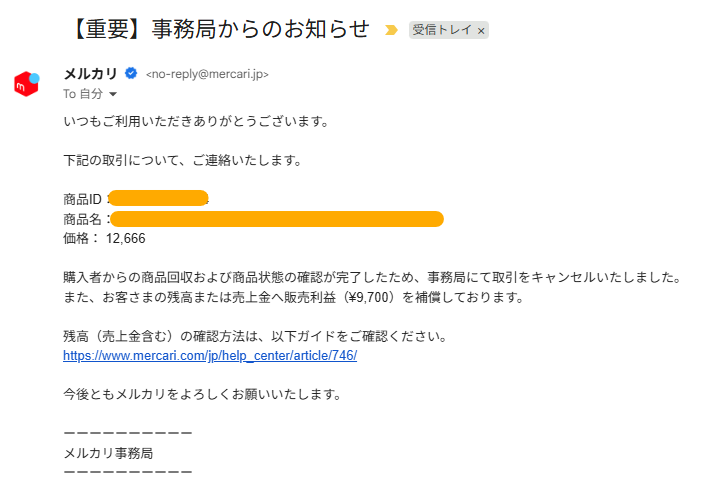Click the To 自分 recipient text
Screen dimensions: 708x499
point(83,94)
